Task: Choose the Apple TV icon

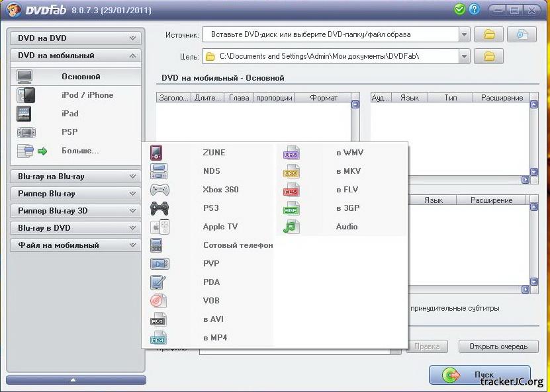Action: 160,227
